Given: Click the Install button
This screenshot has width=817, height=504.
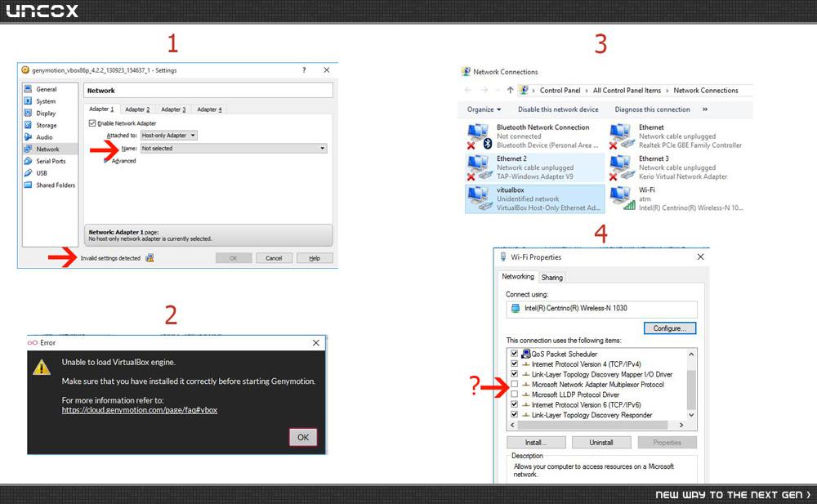Looking at the screenshot, I should 536,443.
